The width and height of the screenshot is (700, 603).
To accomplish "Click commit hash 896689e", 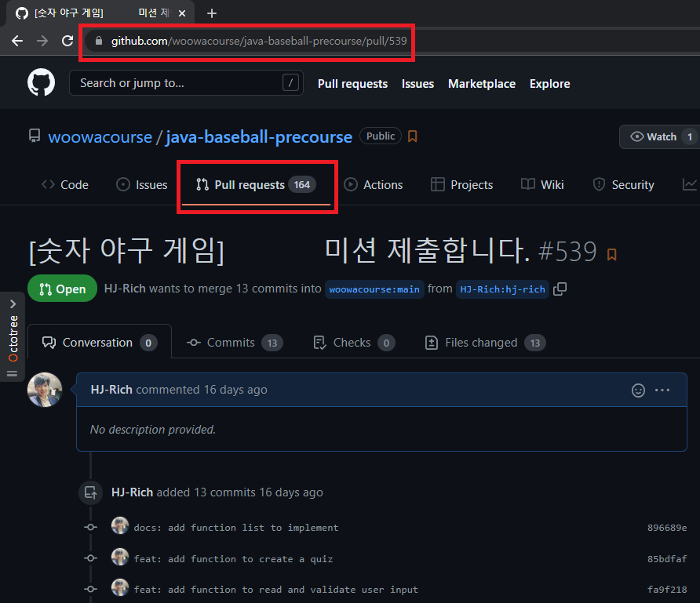I will [667, 528].
